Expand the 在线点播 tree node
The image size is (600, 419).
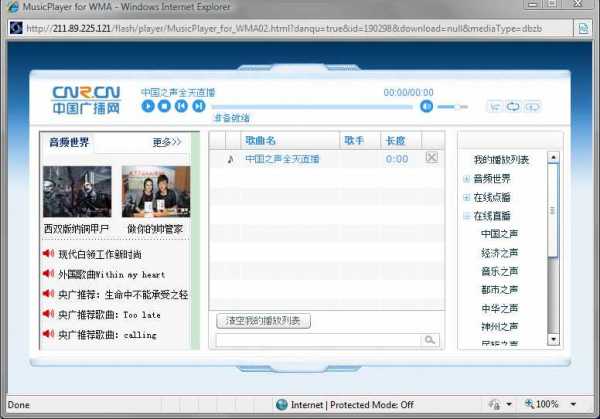point(466,197)
